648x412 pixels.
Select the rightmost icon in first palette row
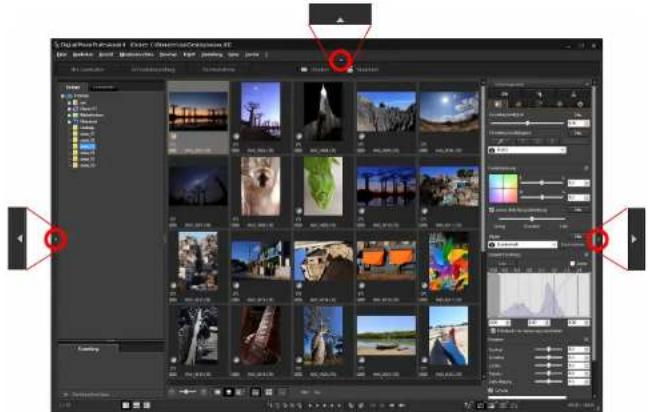click(x=574, y=95)
